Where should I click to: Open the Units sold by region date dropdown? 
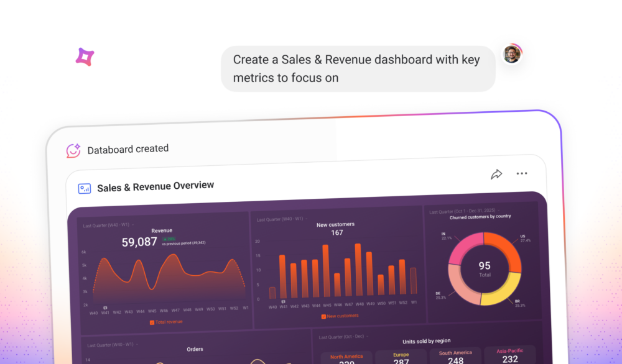pos(344,337)
